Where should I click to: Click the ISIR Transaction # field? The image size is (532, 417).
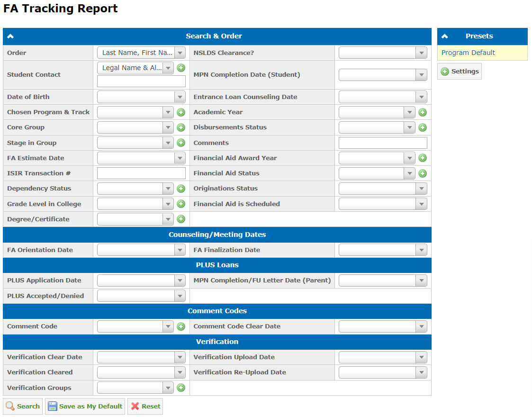click(141, 173)
